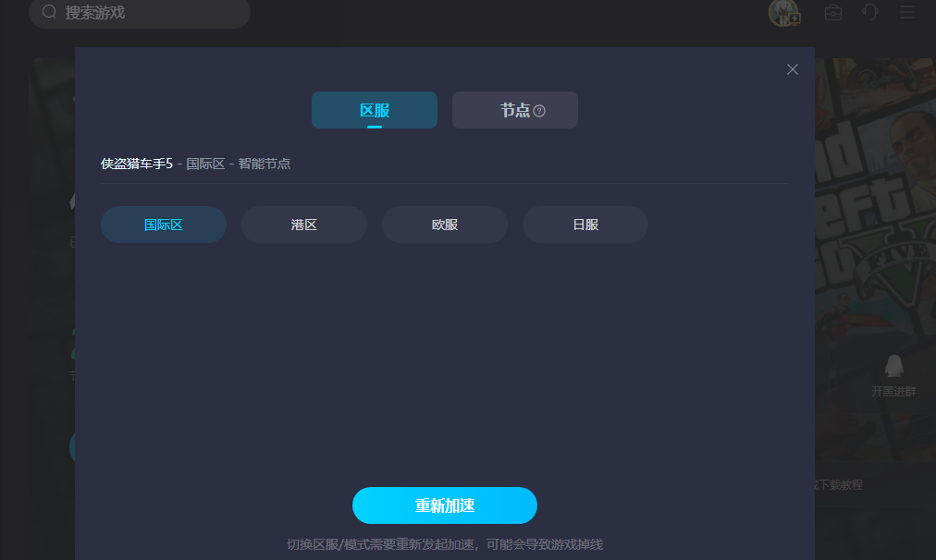This screenshot has height=560, width=936.
Task: Close the region selection dialog
Action: [x=792, y=69]
